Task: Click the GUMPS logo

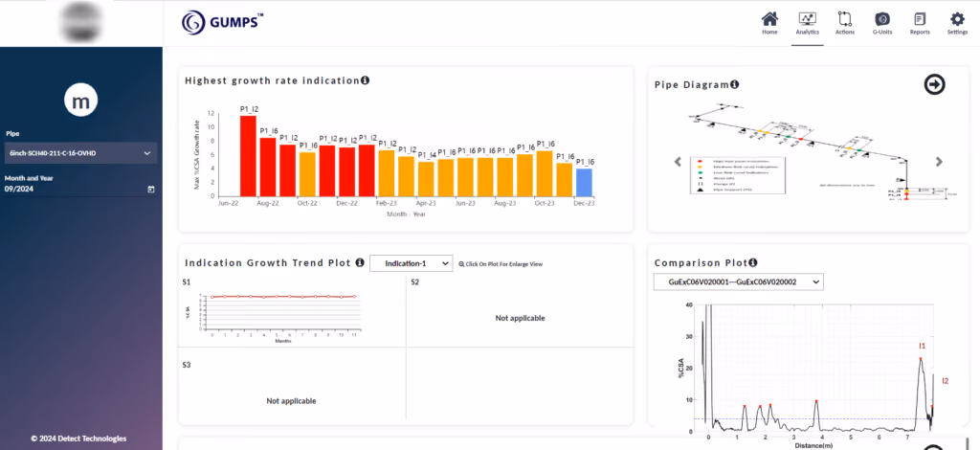Action: (x=222, y=23)
